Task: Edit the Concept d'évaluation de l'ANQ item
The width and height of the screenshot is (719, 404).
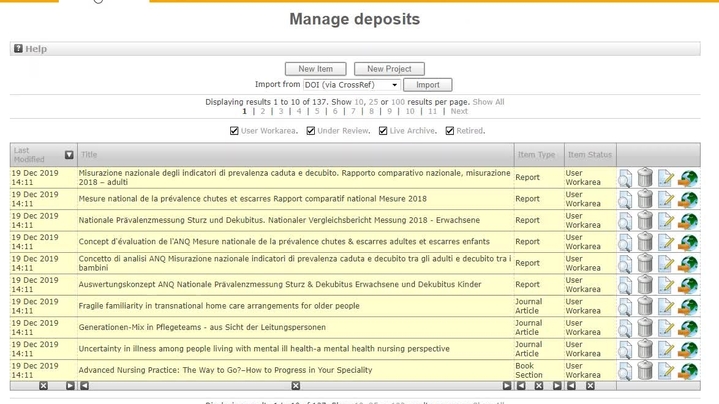Action: pyautogui.click(x=666, y=243)
